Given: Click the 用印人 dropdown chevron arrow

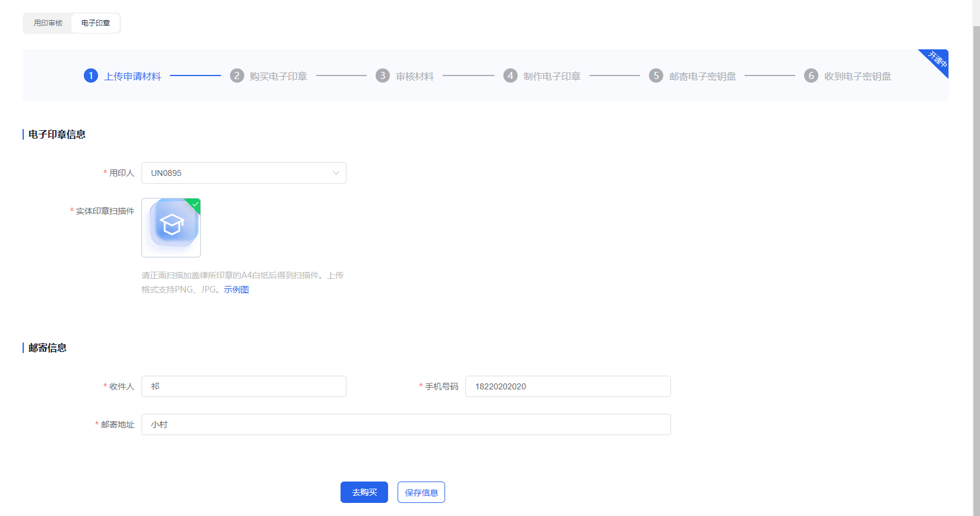Looking at the screenshot, I should click(x=336, y=173).
